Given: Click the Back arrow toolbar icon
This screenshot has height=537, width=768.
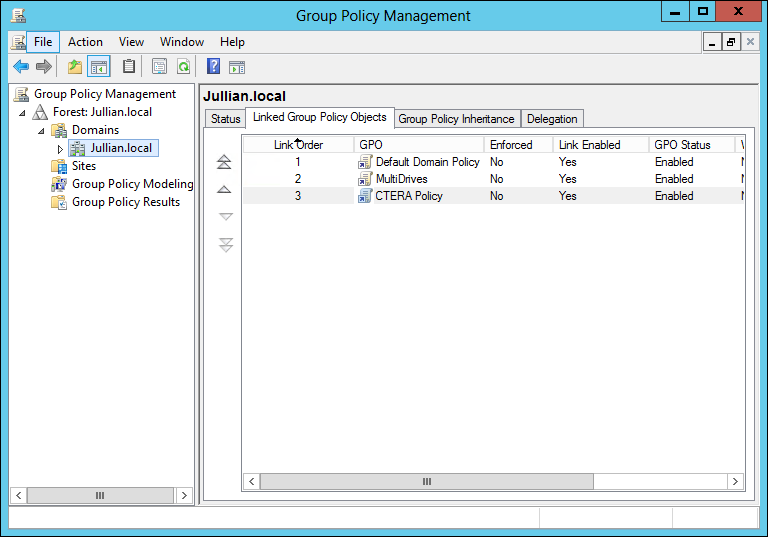Looking at the screenshot, I should click(x=20, y=67).
